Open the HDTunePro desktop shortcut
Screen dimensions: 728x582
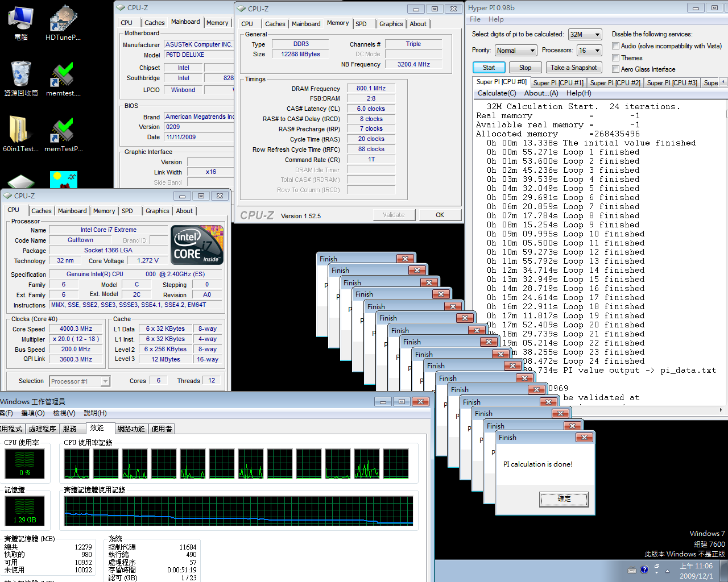(x=63, y=23)
